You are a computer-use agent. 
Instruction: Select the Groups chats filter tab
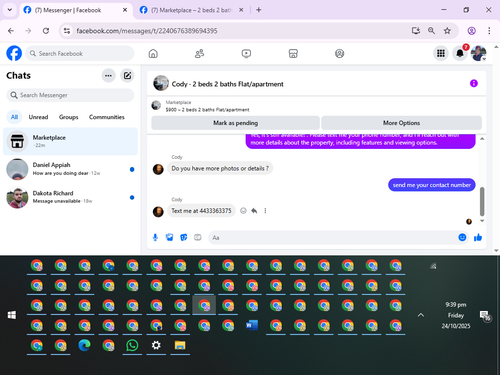[69, 117]
